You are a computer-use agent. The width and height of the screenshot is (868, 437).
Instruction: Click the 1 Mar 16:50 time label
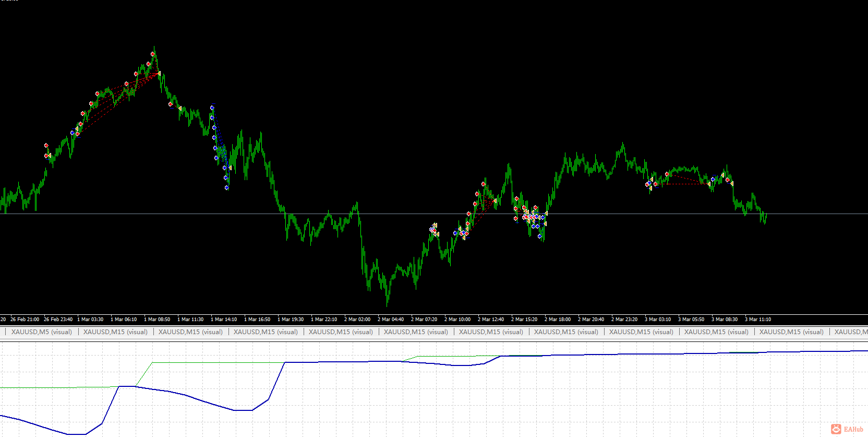[257, 320]
